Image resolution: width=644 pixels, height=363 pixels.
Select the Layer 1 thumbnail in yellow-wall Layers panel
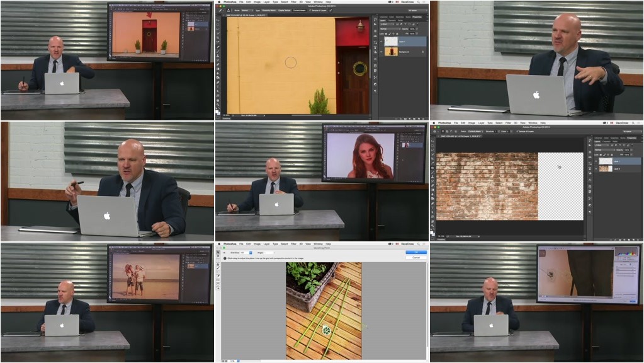click(x=391, y=42)
